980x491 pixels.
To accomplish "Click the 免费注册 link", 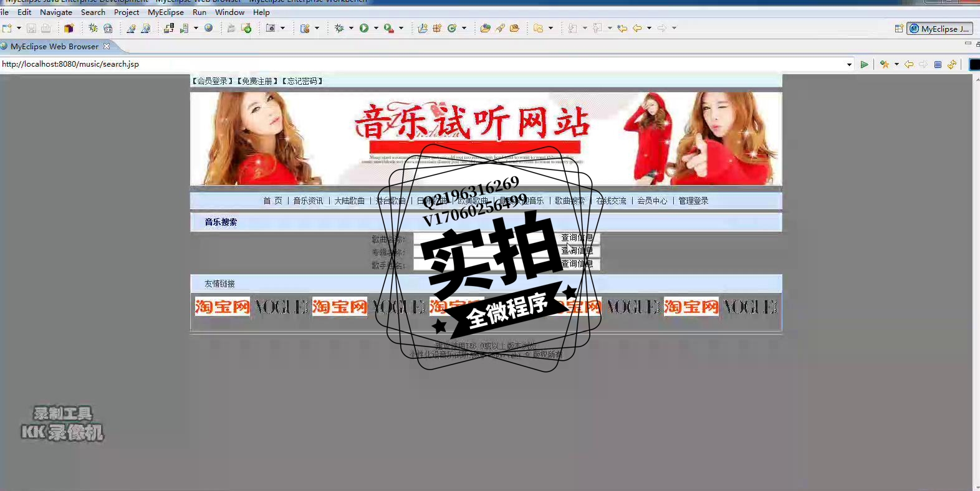I will (257, 81).
